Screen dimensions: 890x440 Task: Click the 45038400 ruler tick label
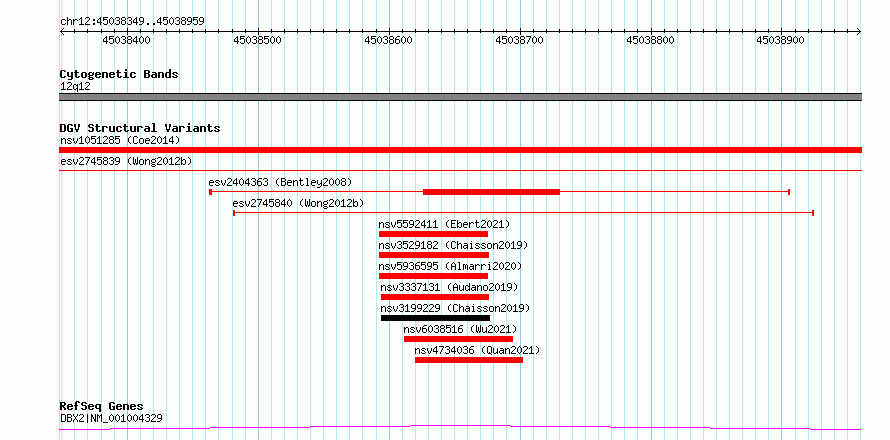tap(127, 41)
